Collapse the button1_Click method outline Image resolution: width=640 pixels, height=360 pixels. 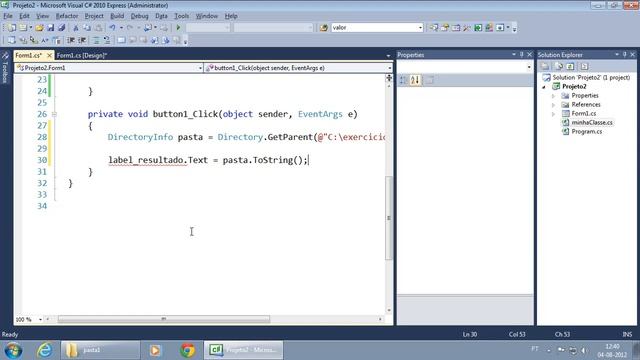tap(54, 114)
